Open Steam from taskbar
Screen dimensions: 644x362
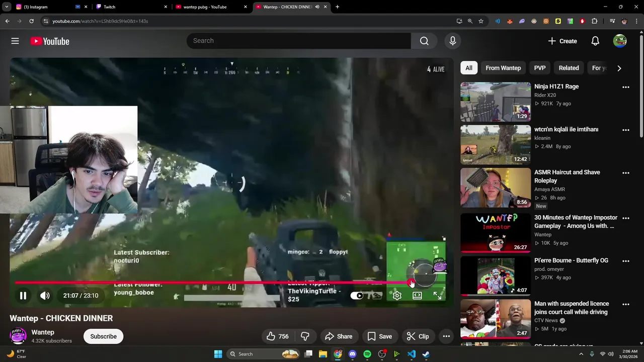pyautogui.click(x=426, y=354)
